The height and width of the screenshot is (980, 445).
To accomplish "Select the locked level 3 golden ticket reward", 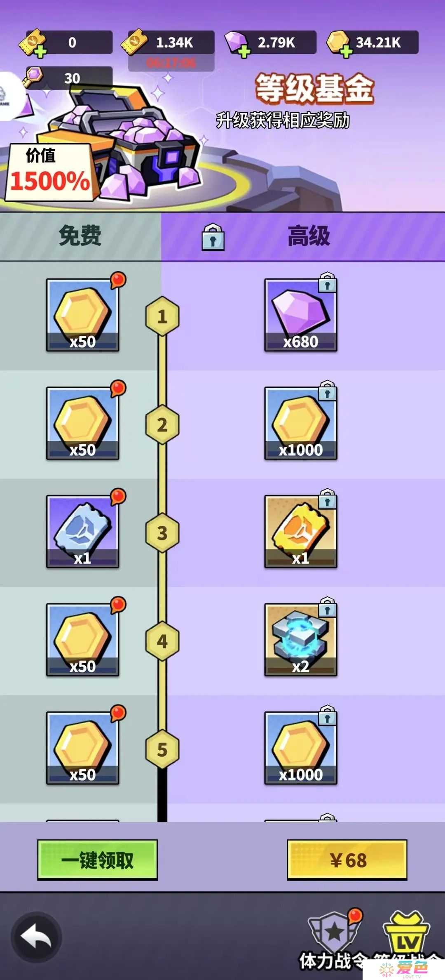I will 301,532.
